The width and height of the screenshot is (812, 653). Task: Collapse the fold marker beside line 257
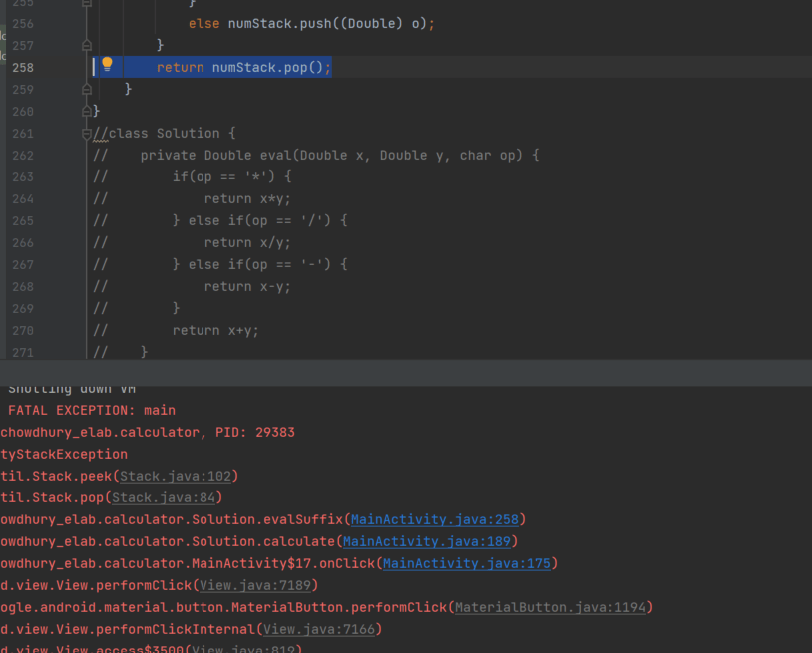[86, 44]
